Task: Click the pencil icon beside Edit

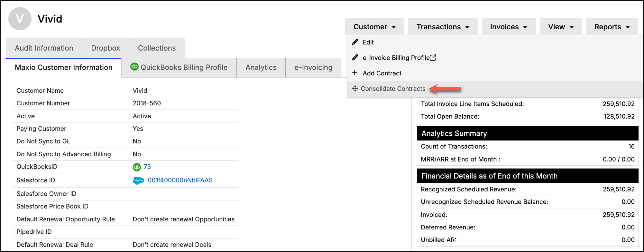Action: (x=355, y=42)
